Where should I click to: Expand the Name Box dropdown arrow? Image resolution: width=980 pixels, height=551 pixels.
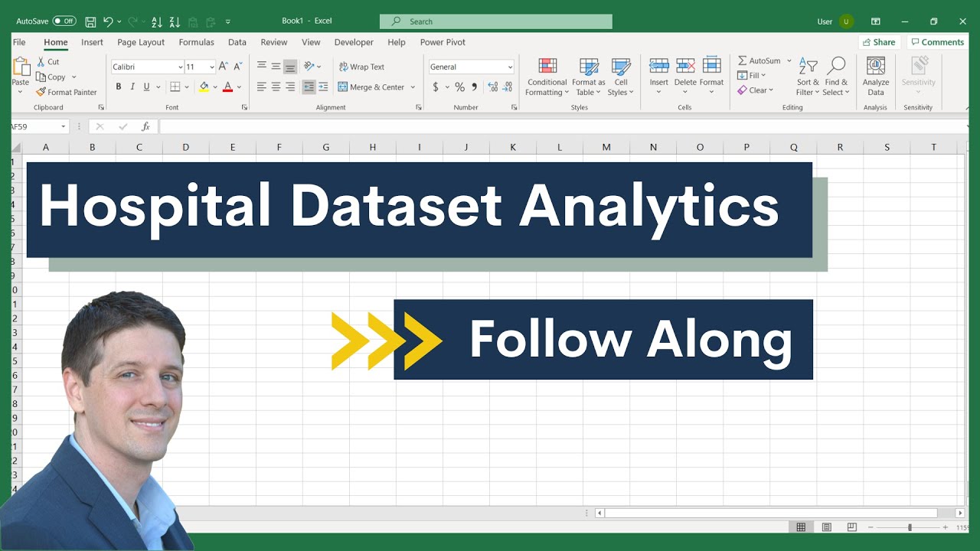point(63,126)
